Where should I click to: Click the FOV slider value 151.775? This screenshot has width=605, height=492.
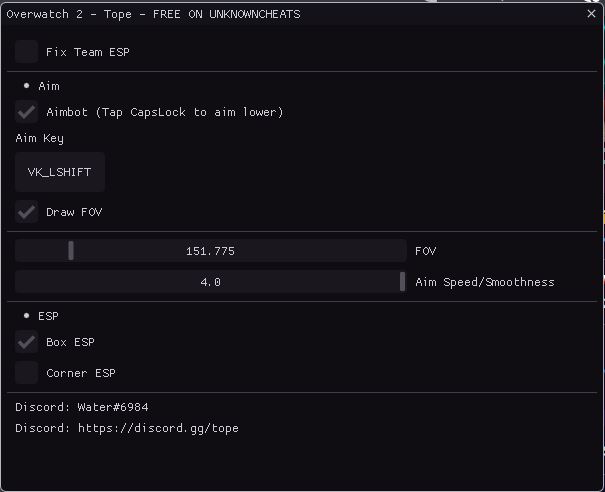coord(210,251)
